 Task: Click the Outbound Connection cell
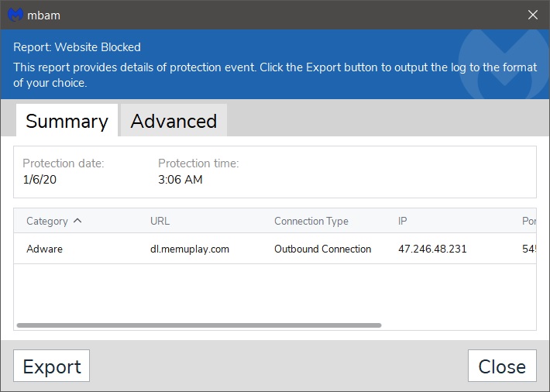click(323, 249)
